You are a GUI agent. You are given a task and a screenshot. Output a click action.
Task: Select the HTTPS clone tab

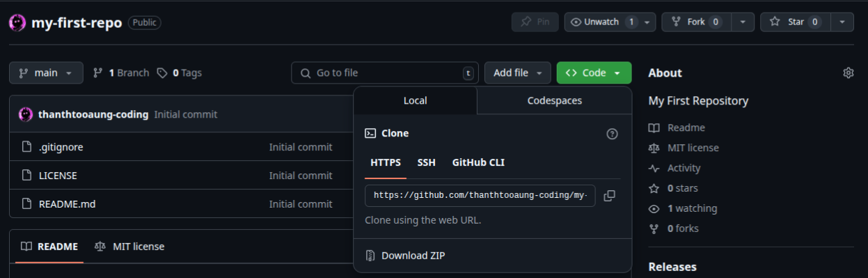[x=386, y=163]
